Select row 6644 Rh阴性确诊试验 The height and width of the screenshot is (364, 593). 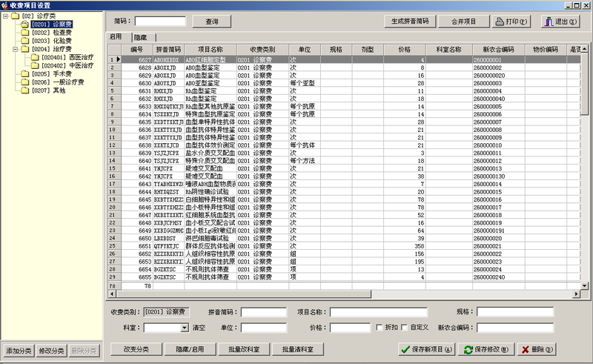pos(344,191)
